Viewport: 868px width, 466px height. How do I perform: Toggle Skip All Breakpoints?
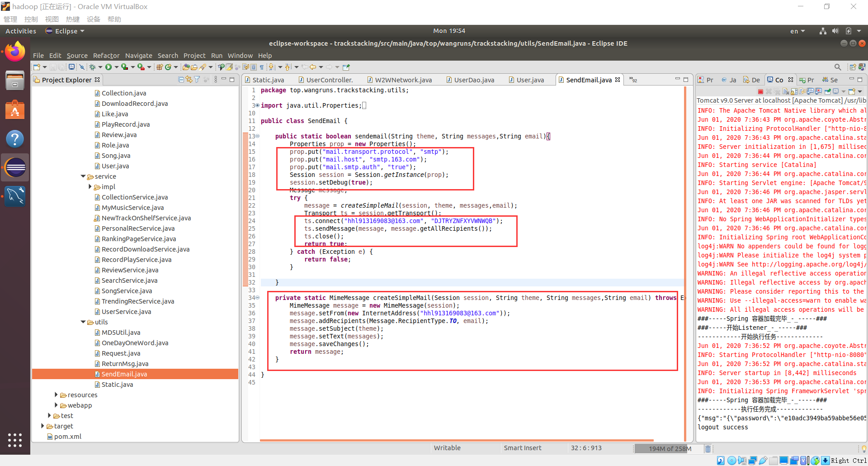coord(82,67)
